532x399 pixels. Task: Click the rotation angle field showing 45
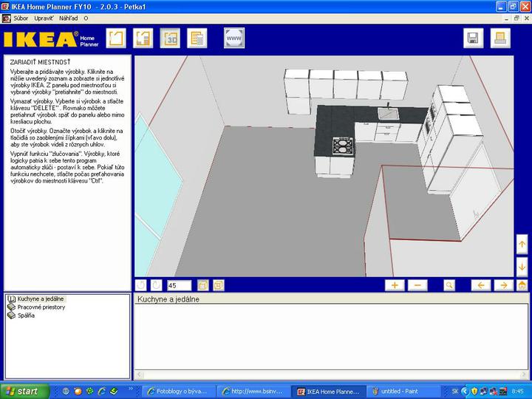[x=180, y=285]
